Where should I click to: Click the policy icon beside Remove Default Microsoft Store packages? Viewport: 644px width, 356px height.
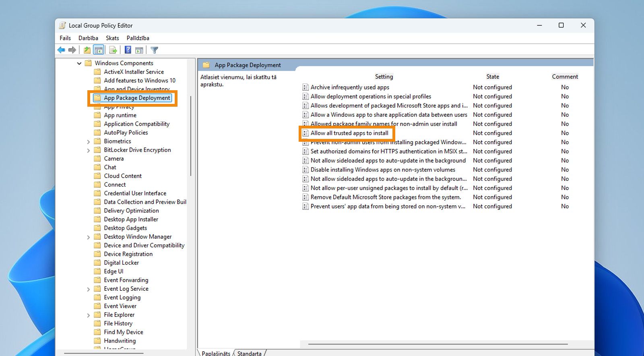click(x=305, y=197)
